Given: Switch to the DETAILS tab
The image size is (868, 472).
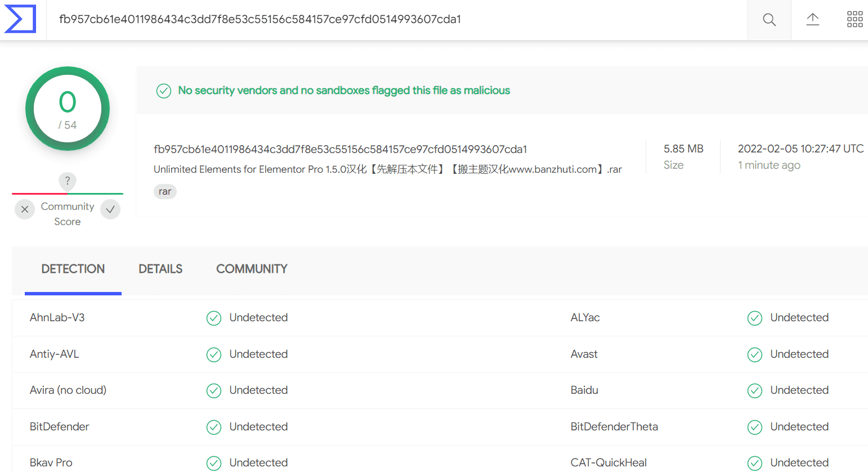Looking at the screenshot, I should click(x=160, y=269).
